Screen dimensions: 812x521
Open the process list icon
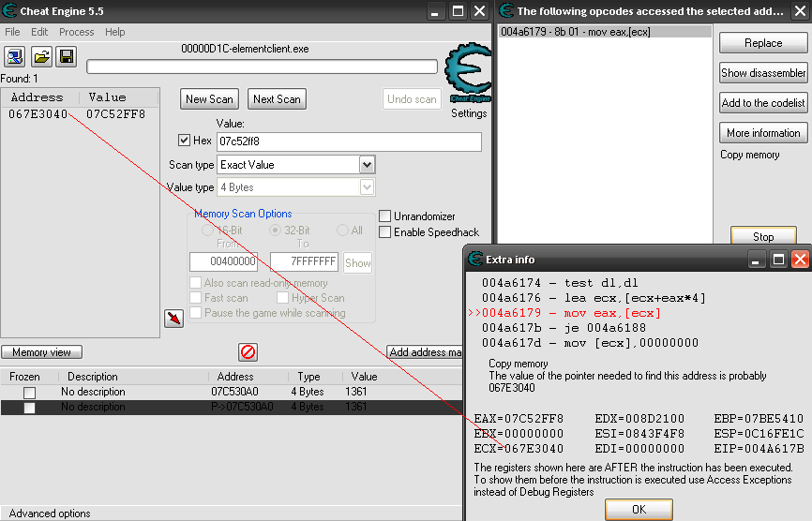coord(15,57)
